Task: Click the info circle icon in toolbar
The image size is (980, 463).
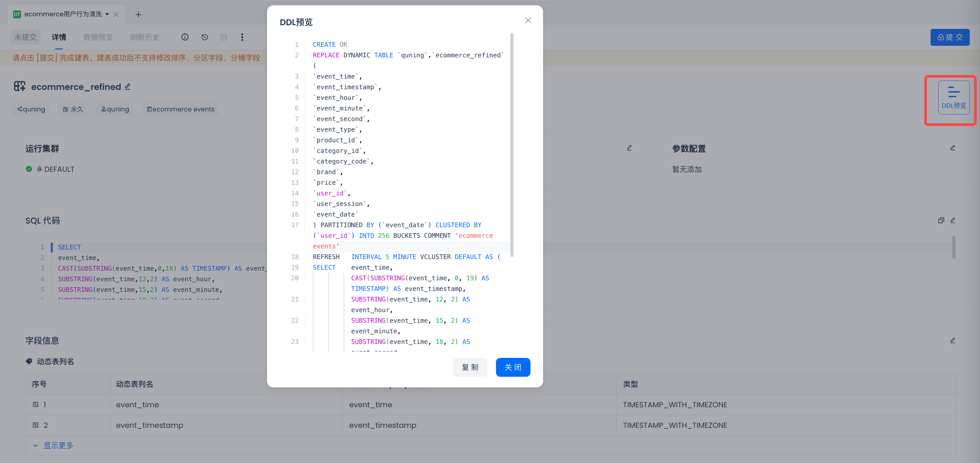Action: click(x=185, y=37)
